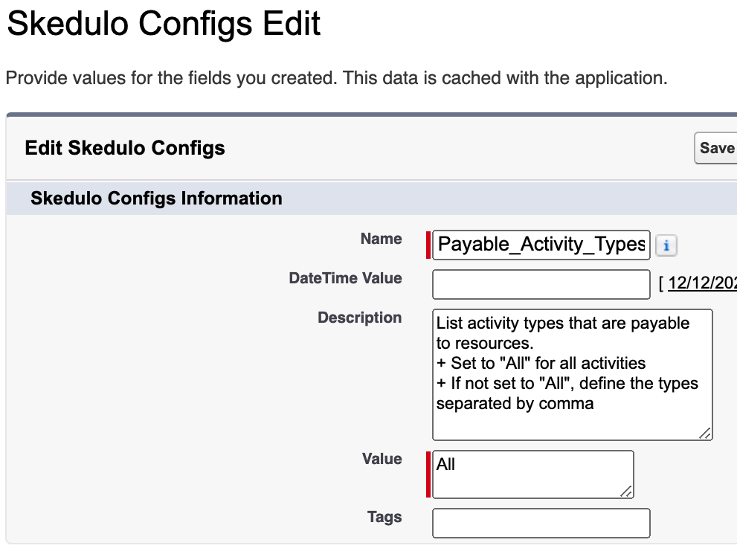Image resolution: width=737 pixels, height=560 pixels.
Task: Click the Description text area
Action: [573, 375]
